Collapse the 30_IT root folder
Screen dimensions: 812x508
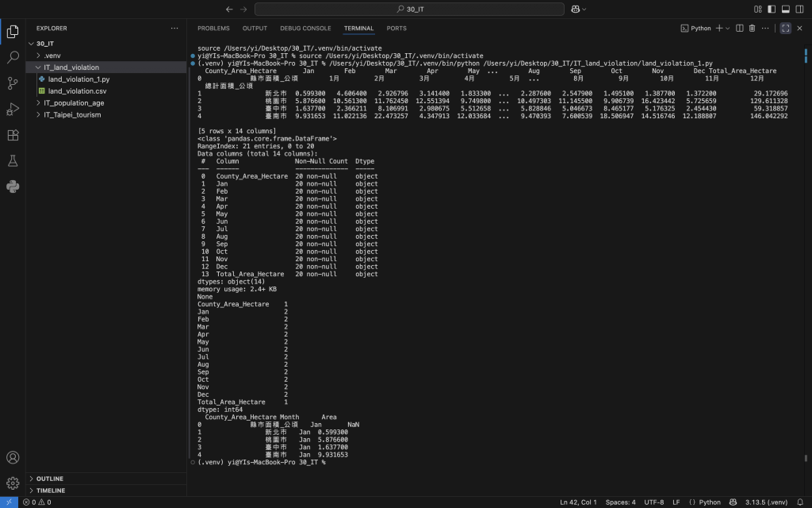click(x=106, y=44)
